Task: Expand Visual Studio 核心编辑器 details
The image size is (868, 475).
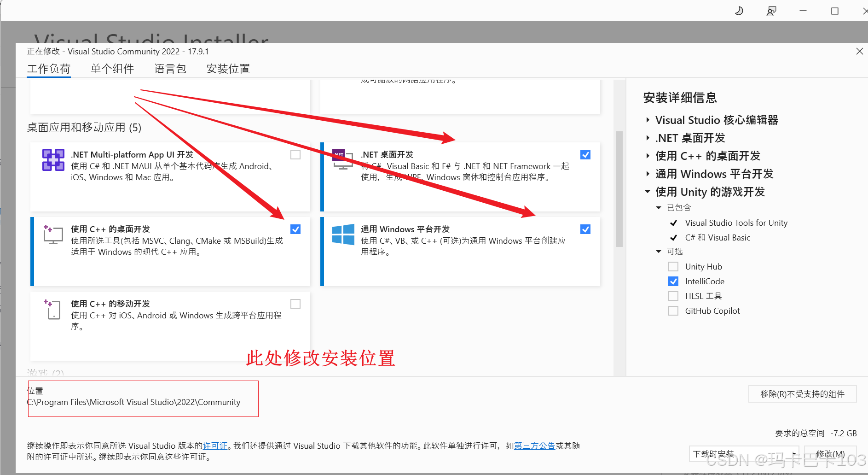Action: [x=648, y=120]
